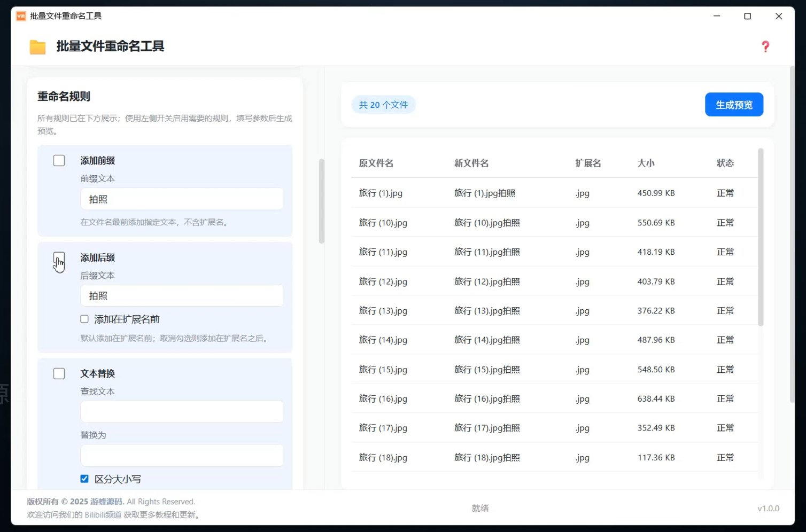Image resolution: width=806 pixels, height=532 pixels.
Task: Click the 游蜂源码 copyright name
Action: coord(107,502)
